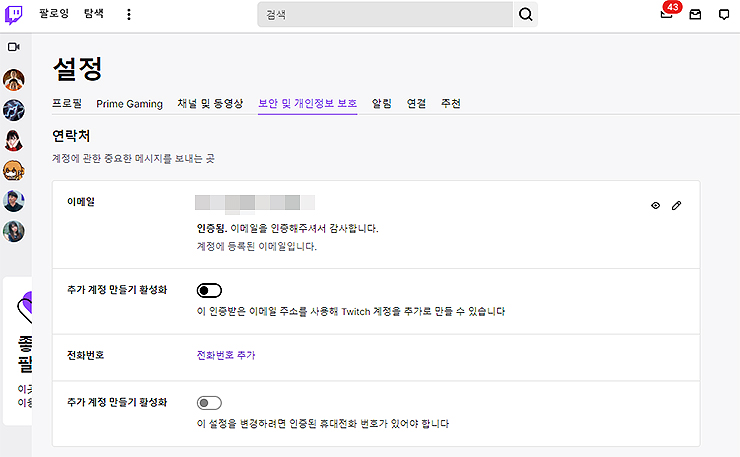Screen dimensions: 740x457
Task: Open notifications inbox with 43 badge
Action: tap(667, 14)
